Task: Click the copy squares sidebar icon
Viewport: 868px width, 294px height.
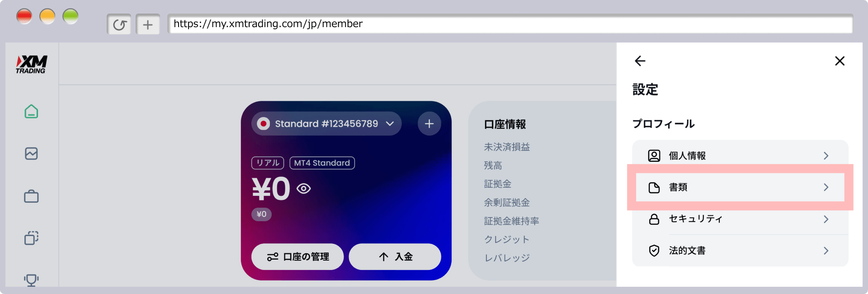Action: pyautogui.click(x=31, y=238)
